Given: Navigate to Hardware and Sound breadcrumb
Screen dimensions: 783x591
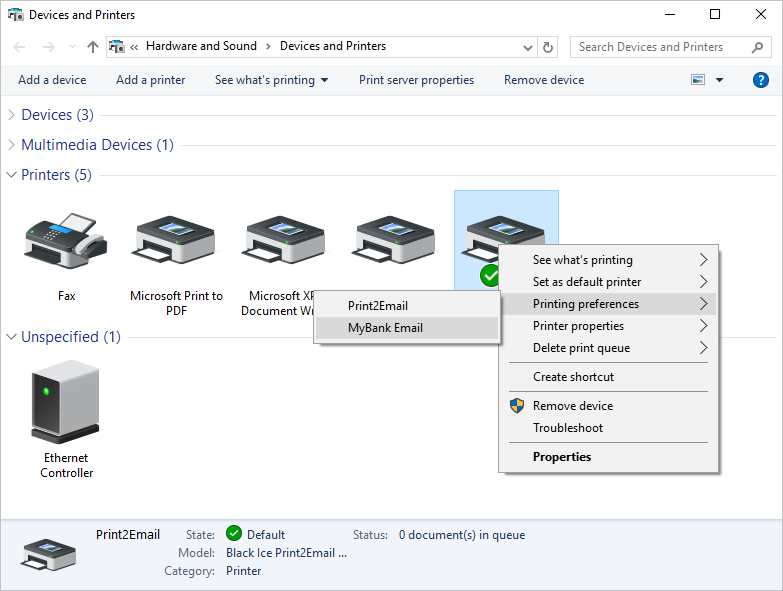Looking at the screenshot, I should pyautogui.click(x=201, y=46).
